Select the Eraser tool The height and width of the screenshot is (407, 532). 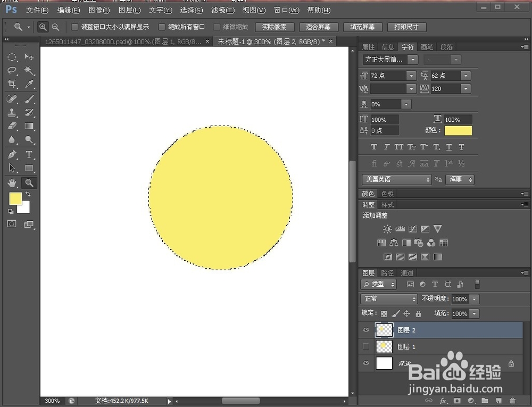(x=12, y=126)
